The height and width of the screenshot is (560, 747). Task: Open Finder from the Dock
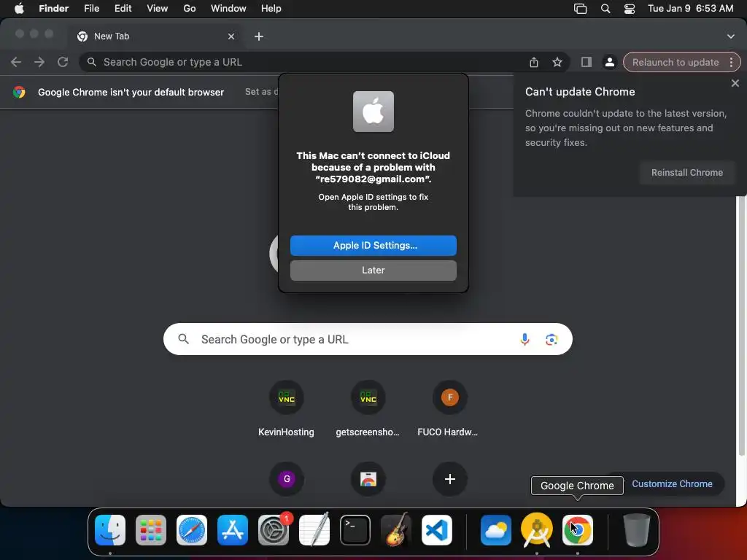click(110, 530)
